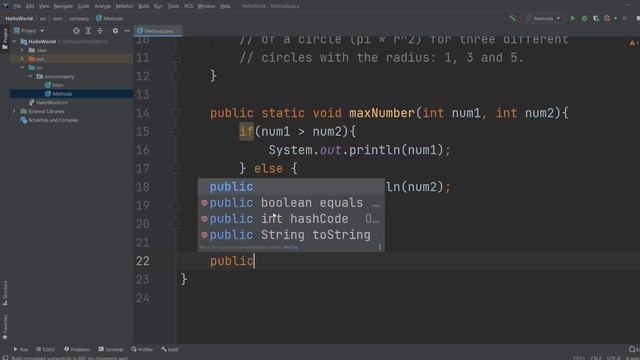Open the TODO tool window
640x360 pixels.
45,349
